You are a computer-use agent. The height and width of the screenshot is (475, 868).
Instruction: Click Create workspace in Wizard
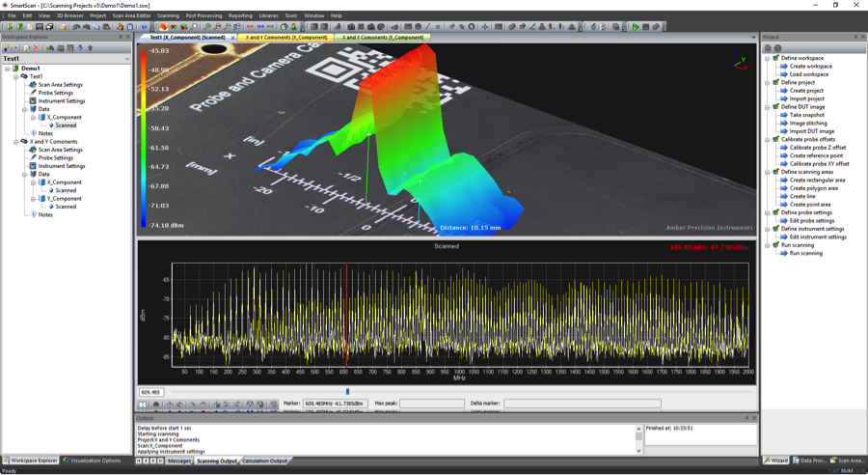coord(810,66)
